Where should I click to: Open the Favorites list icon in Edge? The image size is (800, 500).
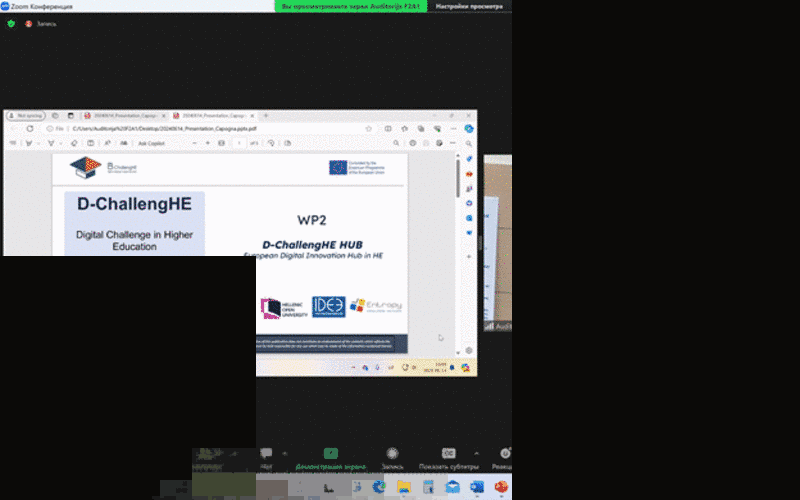[405, 129]
